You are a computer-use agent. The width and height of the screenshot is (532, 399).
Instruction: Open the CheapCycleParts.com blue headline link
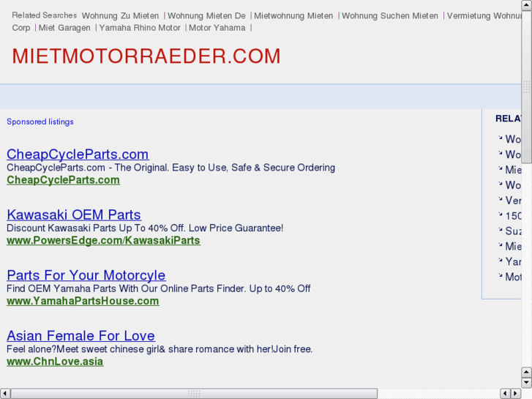[x=78, y=154]
